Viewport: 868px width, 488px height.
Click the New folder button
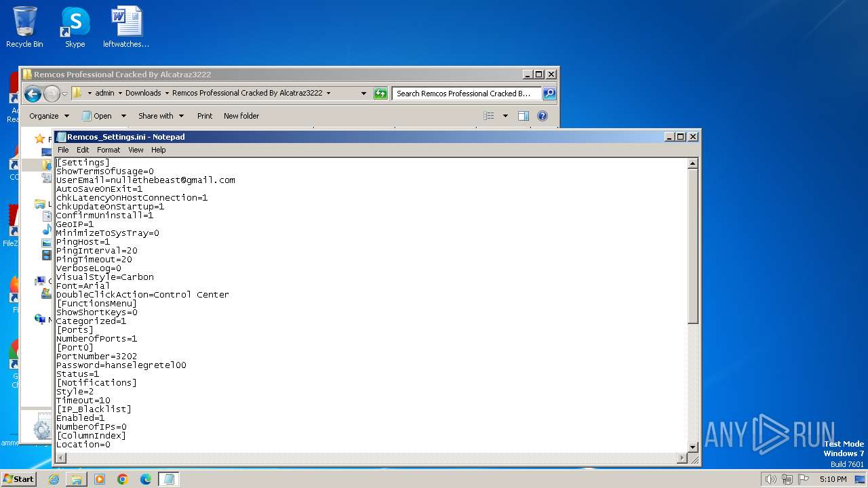click(241, 116)
